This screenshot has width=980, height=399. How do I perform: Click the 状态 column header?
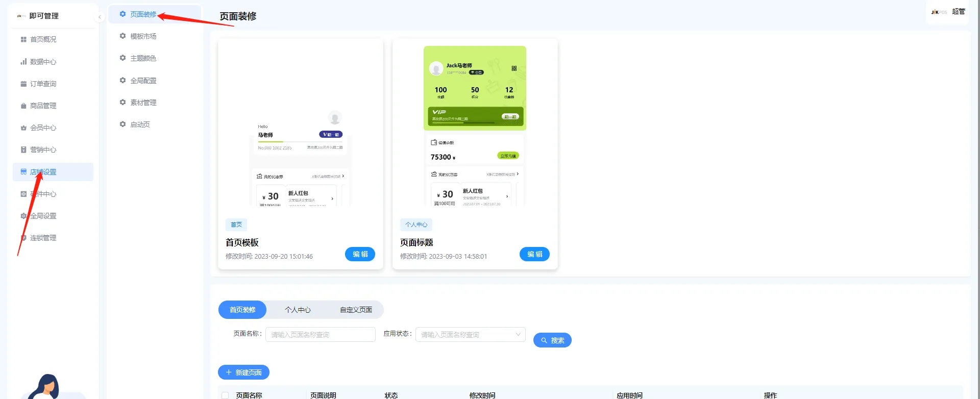pos(391,395)
